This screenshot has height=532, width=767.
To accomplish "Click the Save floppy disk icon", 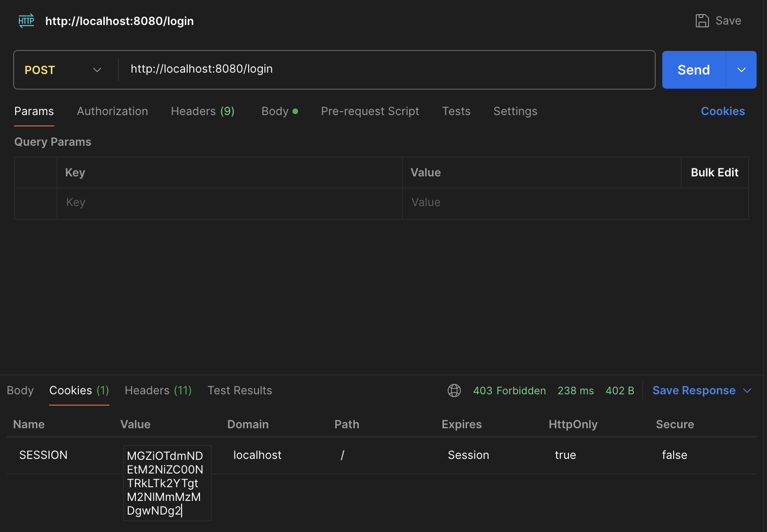I will pos(702,21).
